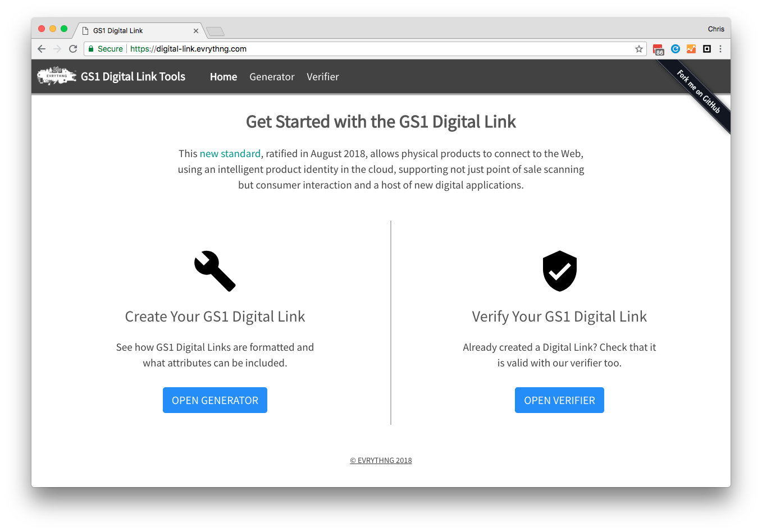The width and height of the screenshot is (762, 532).
Task: Open the Verifier nav item
Action: (x=323, y=77)
